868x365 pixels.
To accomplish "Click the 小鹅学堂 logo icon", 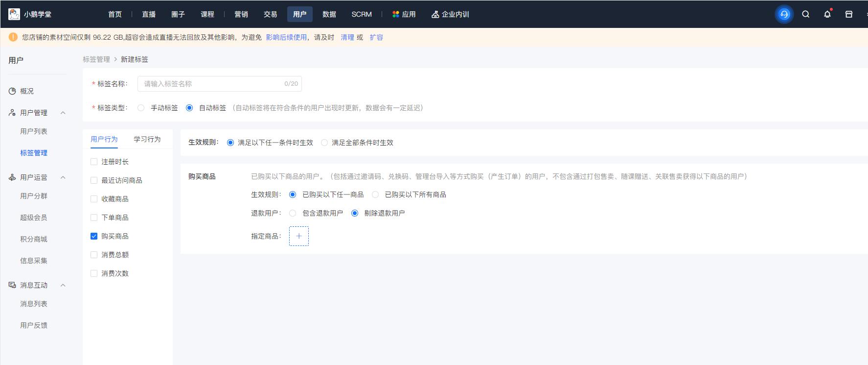I will [14, 14].
